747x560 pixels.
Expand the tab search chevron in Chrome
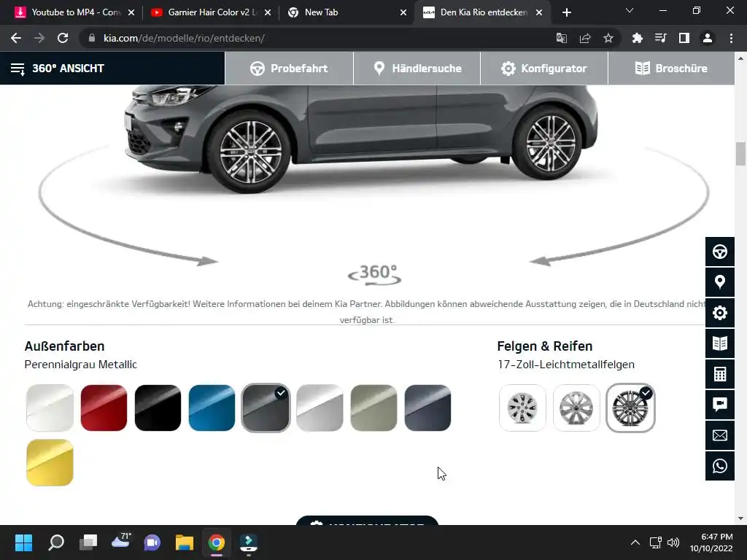click(630, 10)
